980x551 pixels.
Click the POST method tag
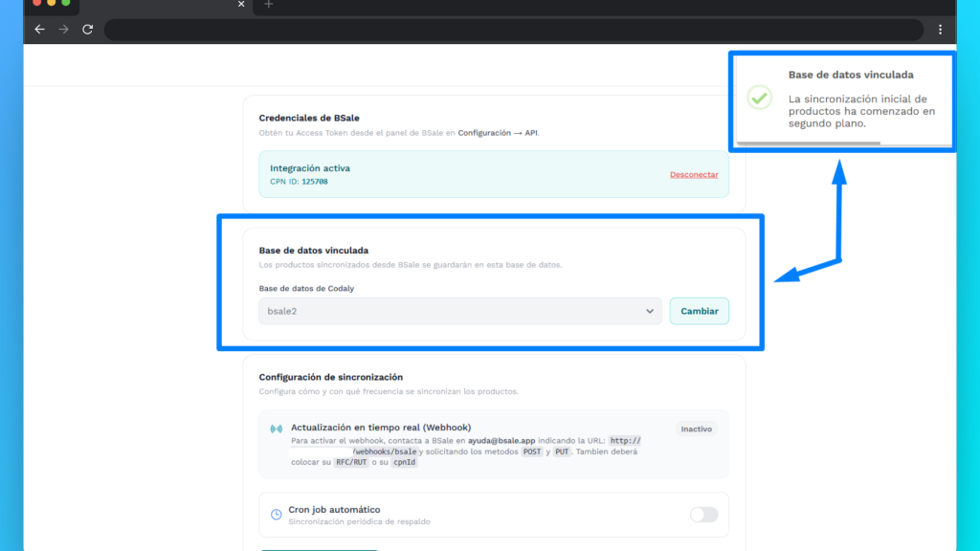(532, 452)
